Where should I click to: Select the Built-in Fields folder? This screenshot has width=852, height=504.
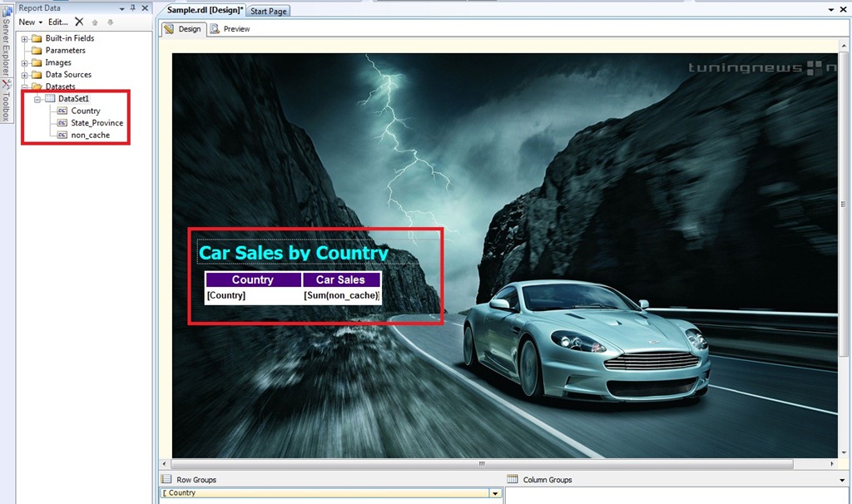[70, 38]
